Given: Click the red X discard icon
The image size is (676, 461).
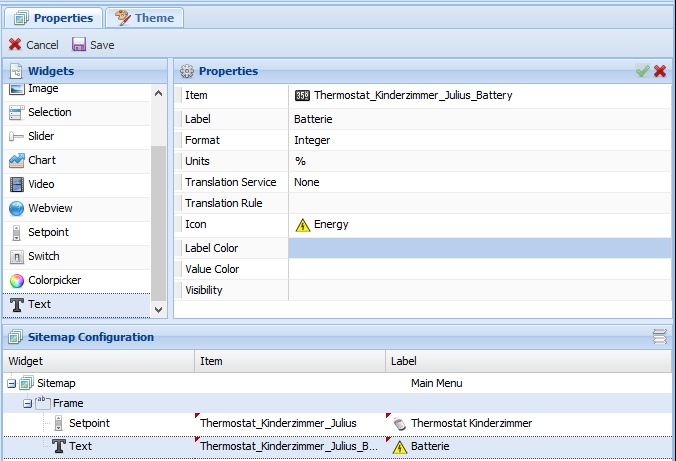Looking at the screenshot, I should (x=660, y=71).
